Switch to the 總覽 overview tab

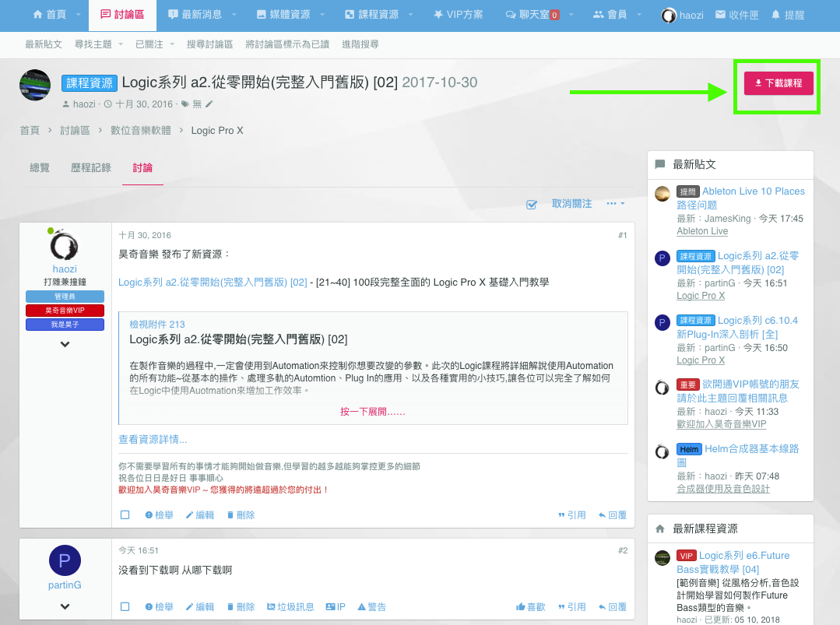tap(40, 168)
